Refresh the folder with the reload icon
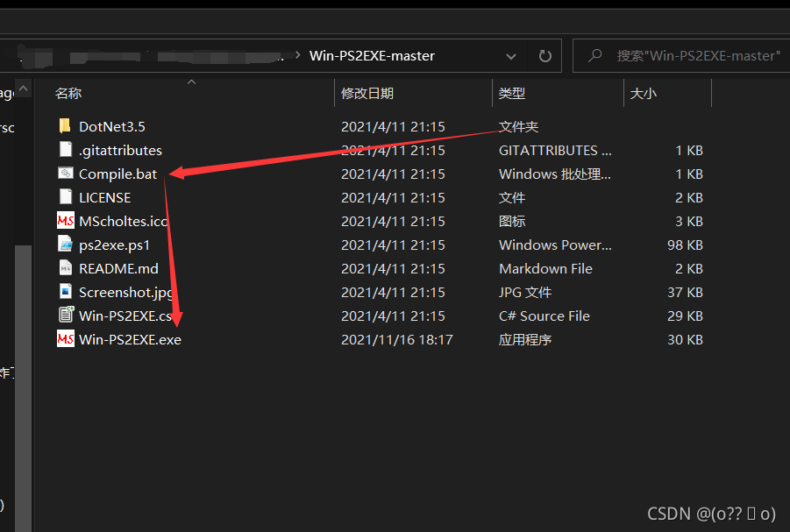Image resolution: width=790 pixels, height=532 pixels. coord(544,56)
